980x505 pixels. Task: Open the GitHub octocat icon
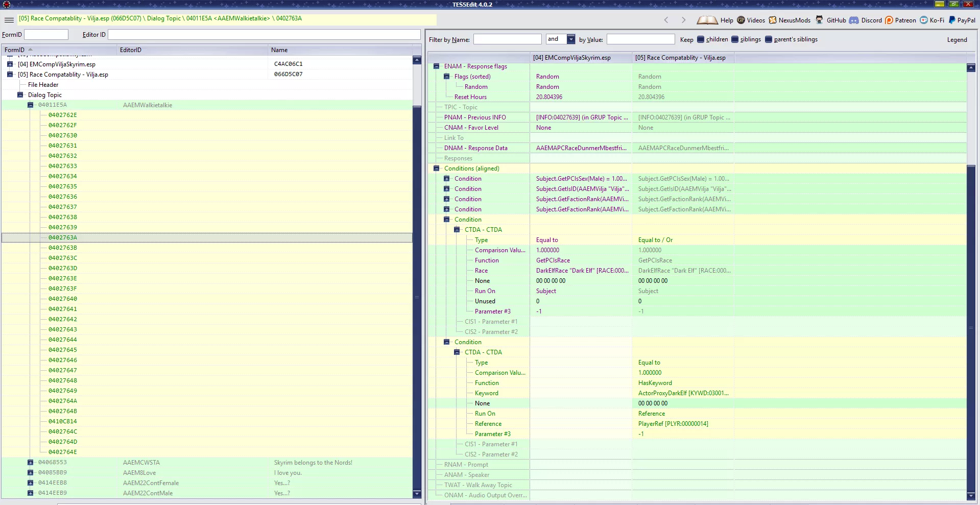coord(819,20)
